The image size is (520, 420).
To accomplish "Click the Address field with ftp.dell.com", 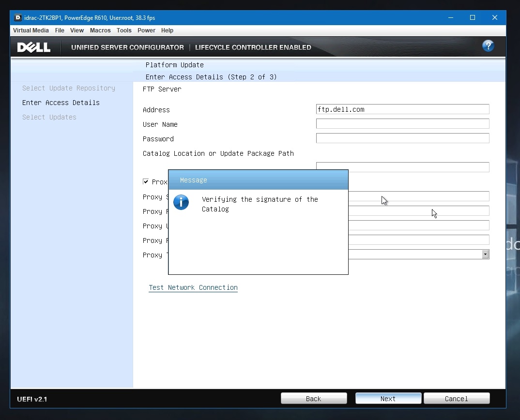I will pos(403,109).
